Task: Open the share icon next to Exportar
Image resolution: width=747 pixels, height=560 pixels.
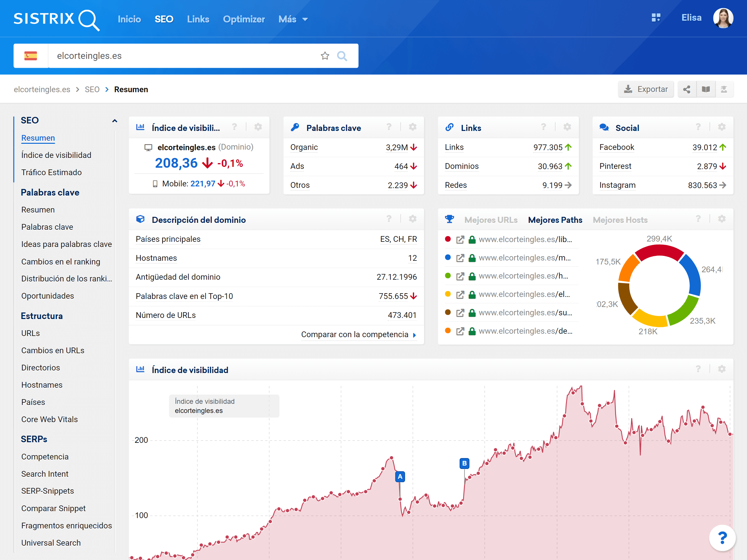Action: click(x=687, y=89)
